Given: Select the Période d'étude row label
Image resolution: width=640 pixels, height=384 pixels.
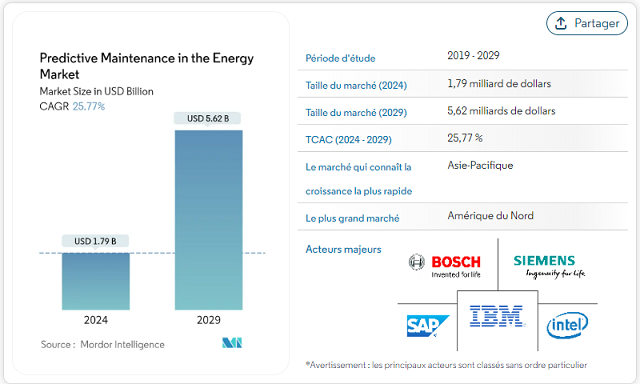Looking at the screenshot, I should [340, 58].
